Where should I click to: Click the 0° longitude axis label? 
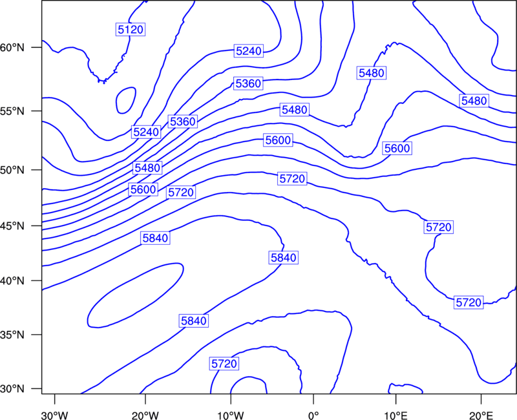click(x=313, y=415)
